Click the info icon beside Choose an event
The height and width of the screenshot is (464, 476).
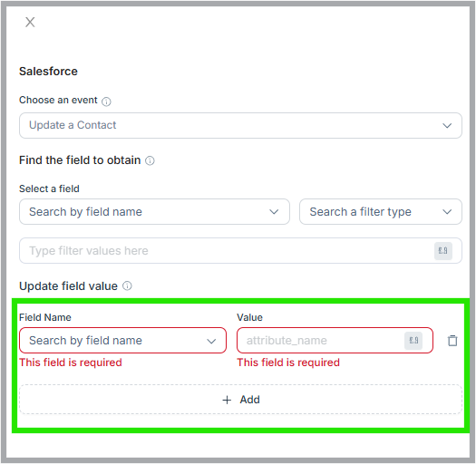pyautogui.click(x=106, y=101)
